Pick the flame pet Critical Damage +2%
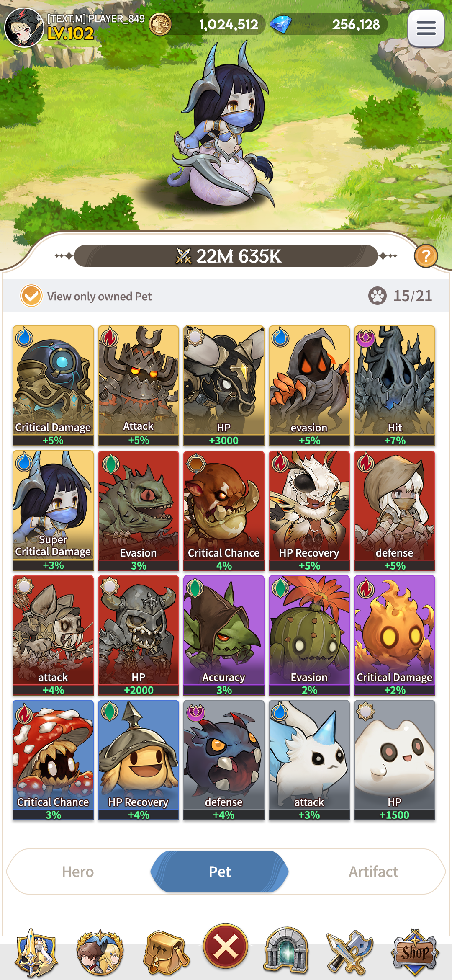 pos(395,635)
